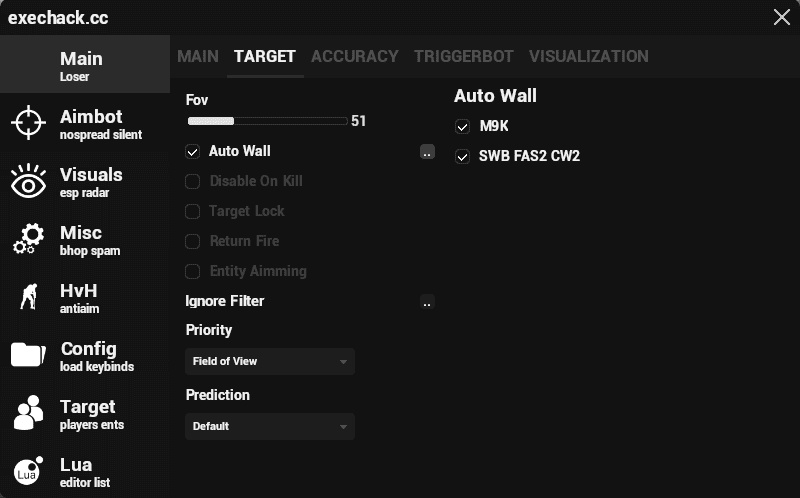
Task: Open the Priority Field of View dropdown
Action: (270, 361)
